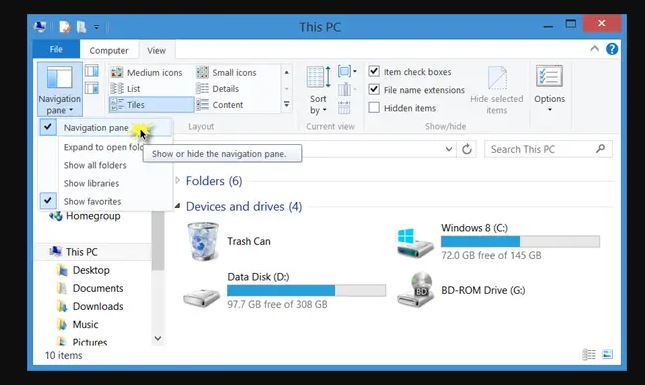Viewport: 645px width, 385px height.
Task: Click Size all columns to fit icon
Action: [x=344, y=107]
